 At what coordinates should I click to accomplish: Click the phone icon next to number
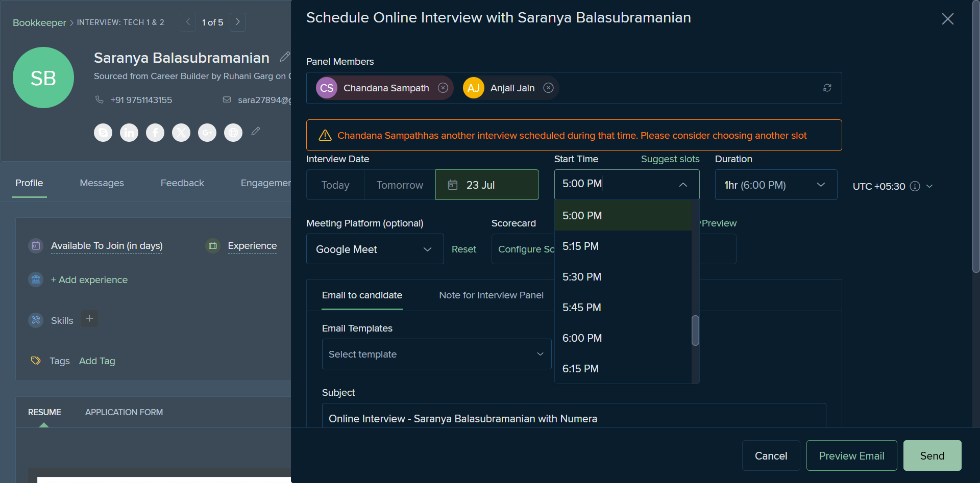(x=100, y=99)
